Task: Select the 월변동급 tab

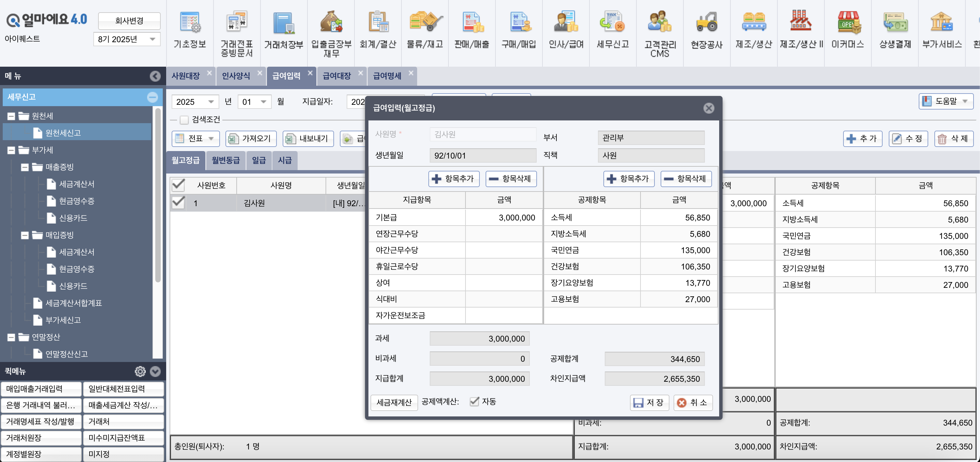Action: tap(225, 160)
